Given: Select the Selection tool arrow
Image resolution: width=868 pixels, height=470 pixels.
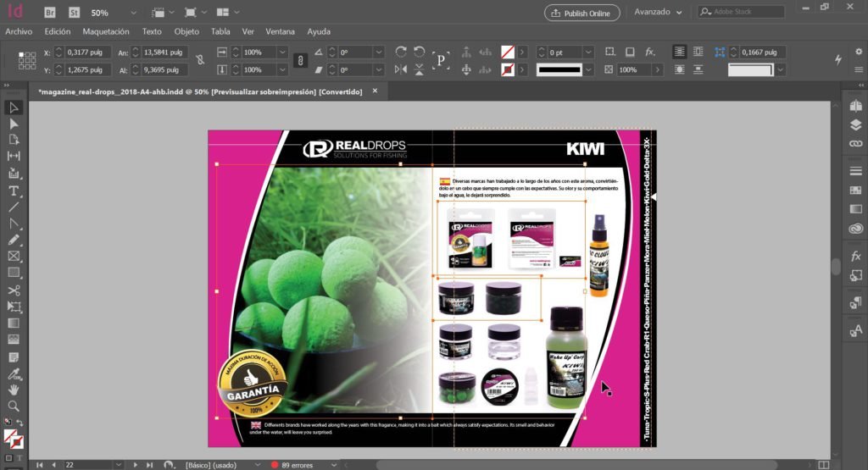Looking at the screenshot, I should click(14, 108).
